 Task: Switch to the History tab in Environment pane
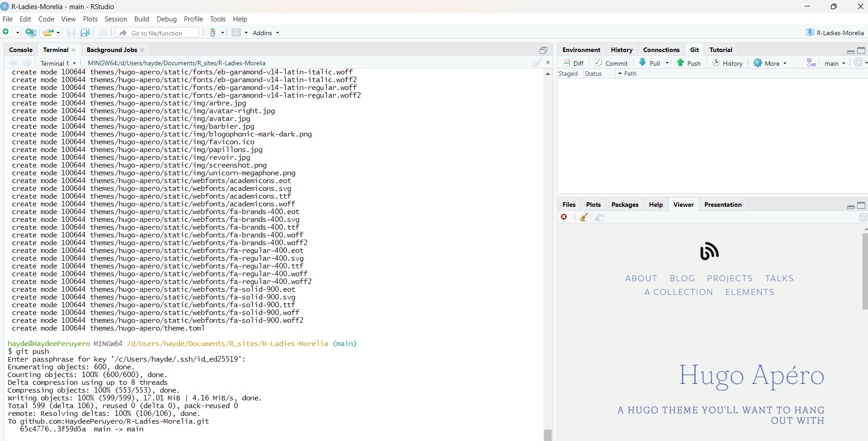pyautogui.click(x=622, y=50)
